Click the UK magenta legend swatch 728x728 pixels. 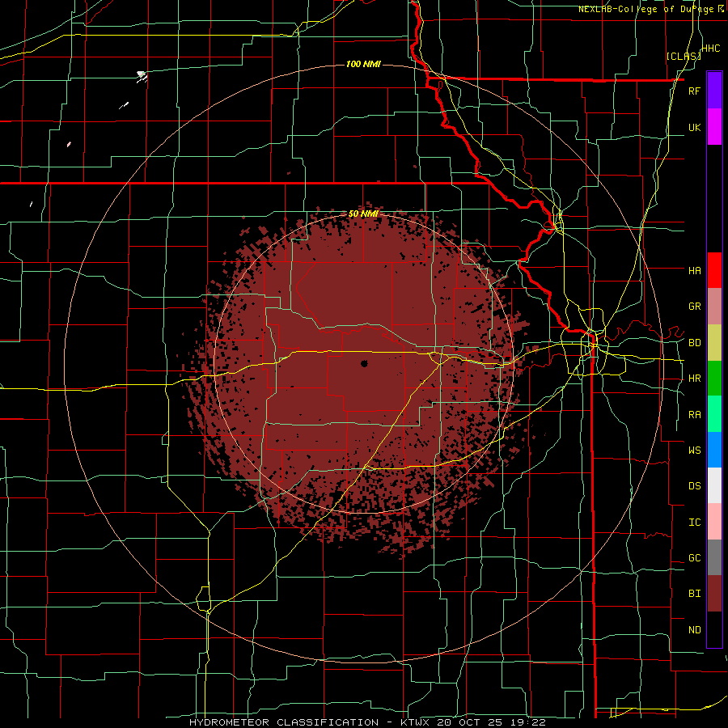point(714,127)
